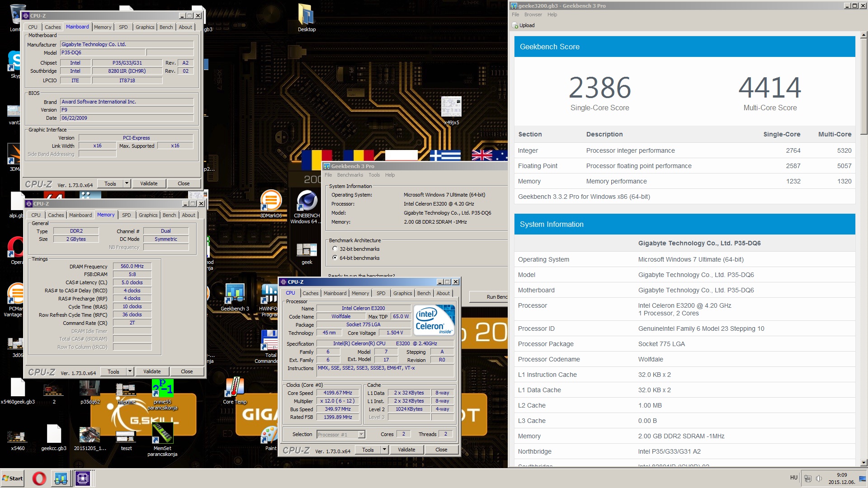The height and width of the screenshot is (488, 868).
Task: Open the Processor #1 selection dropdown
Action: click(x=361, y=435)
